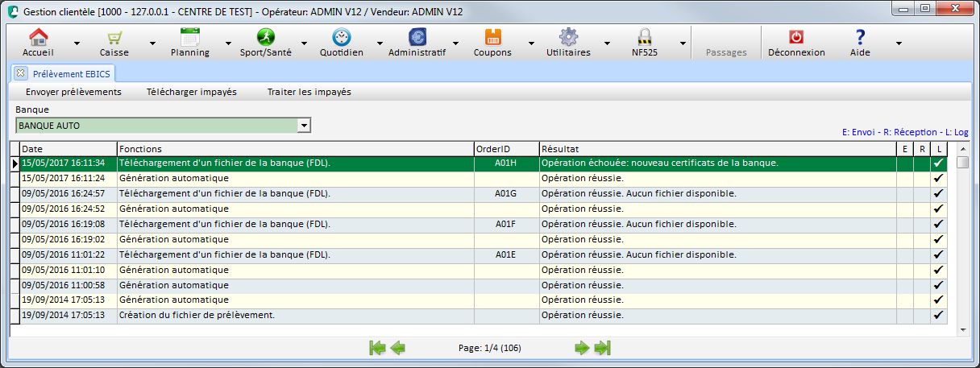Toggle L checkmark for 09/05/2016 16:24:57 row
The height and width of the screenshot is (368, 980).
[x=939, y=193]
